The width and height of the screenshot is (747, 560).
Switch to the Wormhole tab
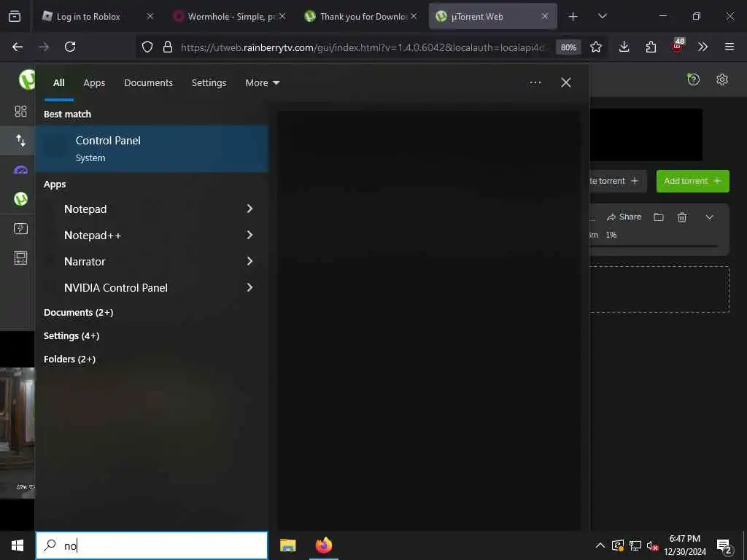(x=231, y=17)
